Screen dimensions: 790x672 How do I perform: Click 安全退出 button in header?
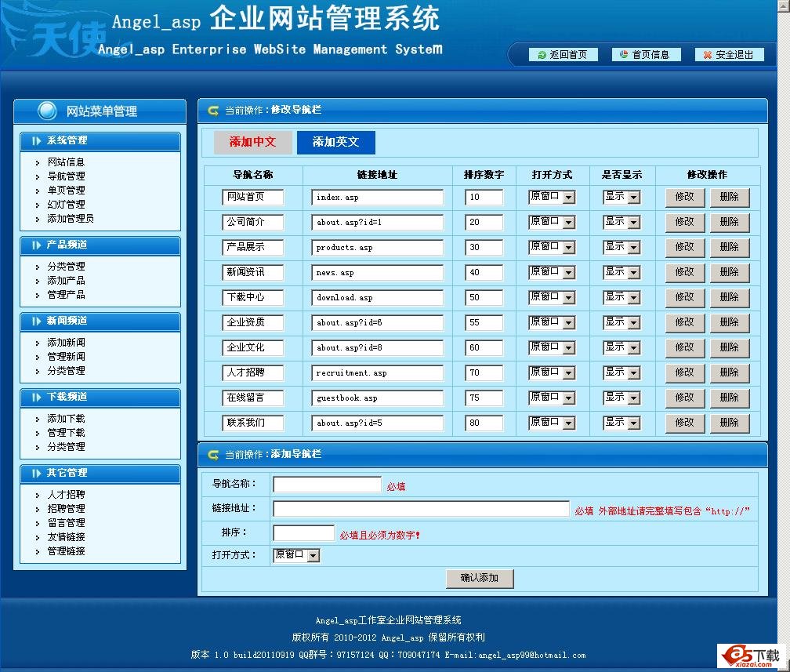pos(730,54)
